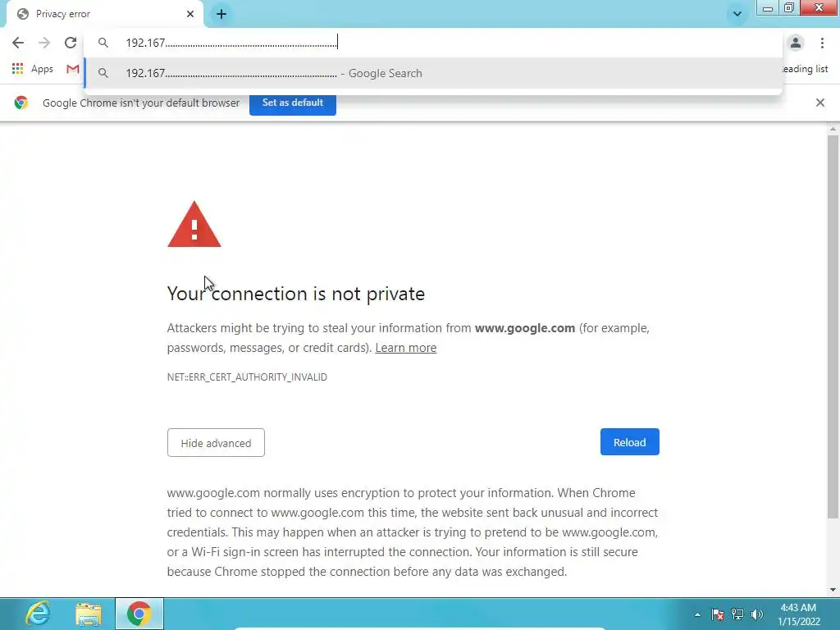The height and width of the screenshot is (630, 840).
Task: Dismiss the default browser notification bar
Action: tap(819, 103)
